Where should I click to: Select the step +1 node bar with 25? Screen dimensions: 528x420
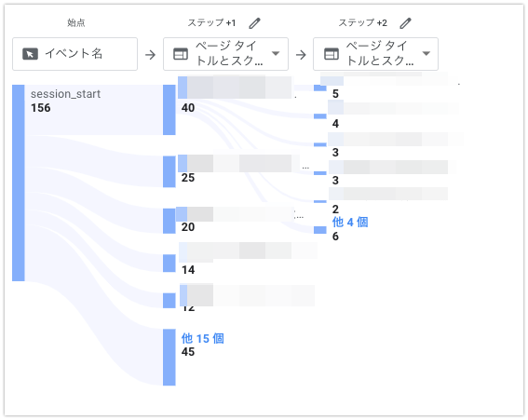169,171
